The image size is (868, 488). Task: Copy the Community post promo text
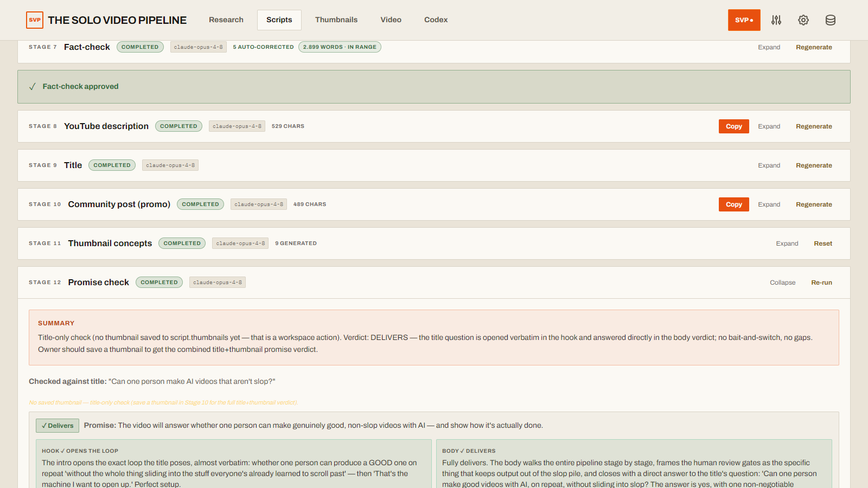tap(733, 204)
